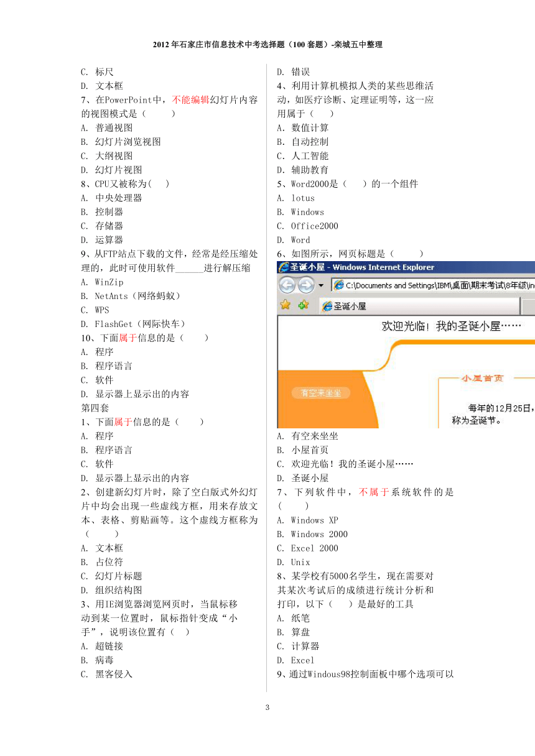
Task: Select answer option A. WinZip
Action: point(102,282)
